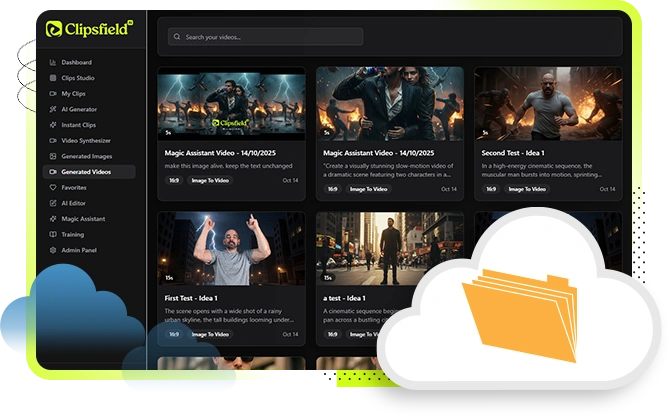Click the AI Generator wand icon

53,109
